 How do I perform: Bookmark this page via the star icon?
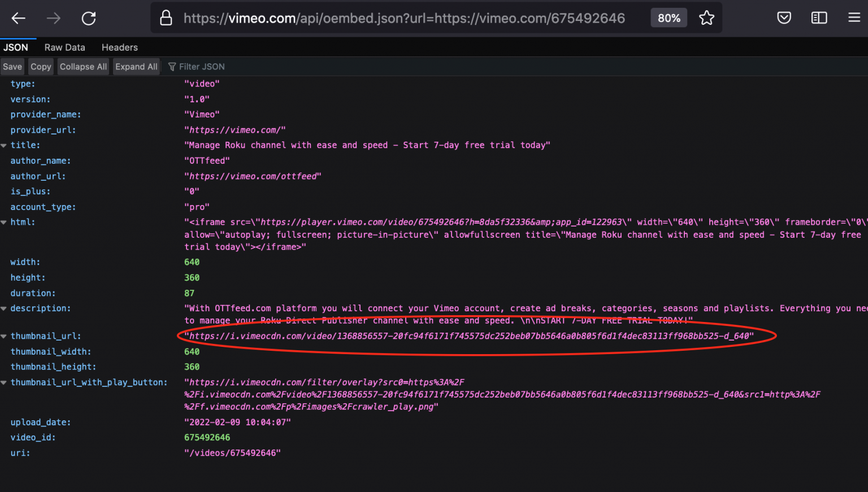(x=706, y=18)
